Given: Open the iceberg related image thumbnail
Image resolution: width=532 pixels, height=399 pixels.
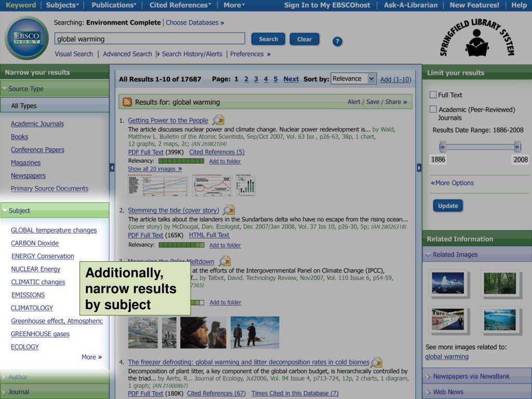Looking at the screenshot, I should coord(448,283).
